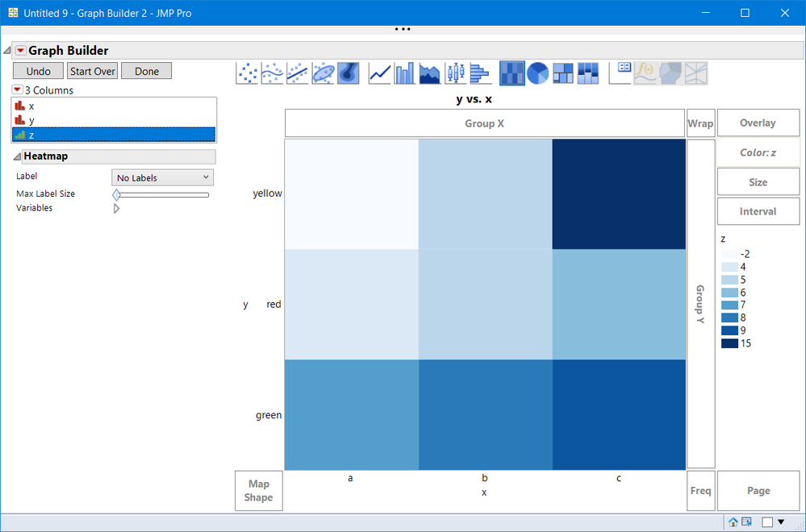
Task: Click the legend swatch for value 15
Action: (729, 343)
